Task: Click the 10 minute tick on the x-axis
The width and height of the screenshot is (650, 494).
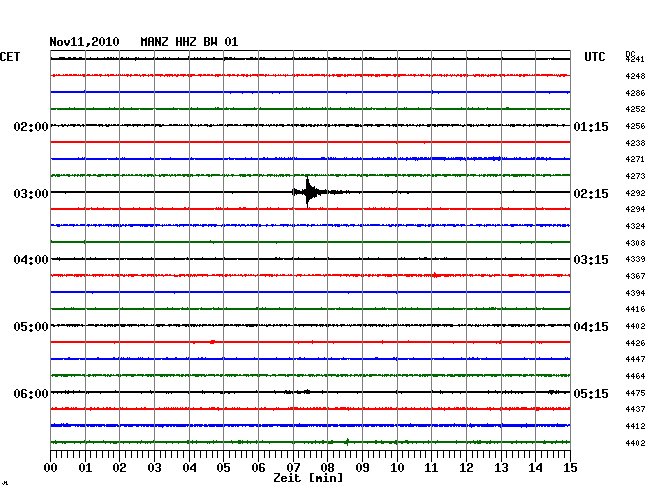Action: [397, 468]
